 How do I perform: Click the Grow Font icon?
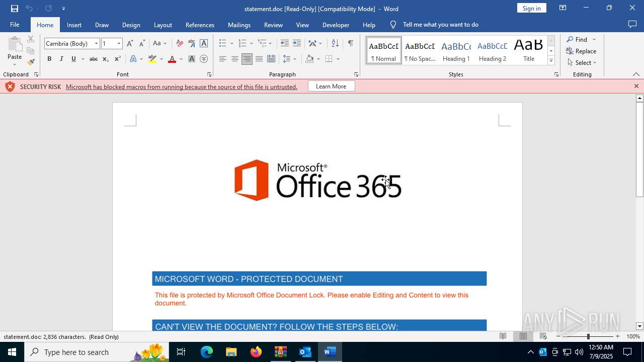click(130, 44)
